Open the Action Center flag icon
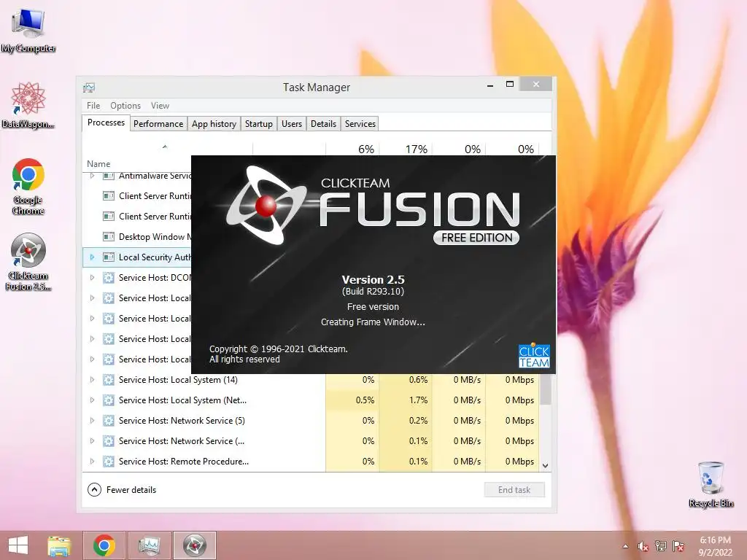 tap(678, 546)
